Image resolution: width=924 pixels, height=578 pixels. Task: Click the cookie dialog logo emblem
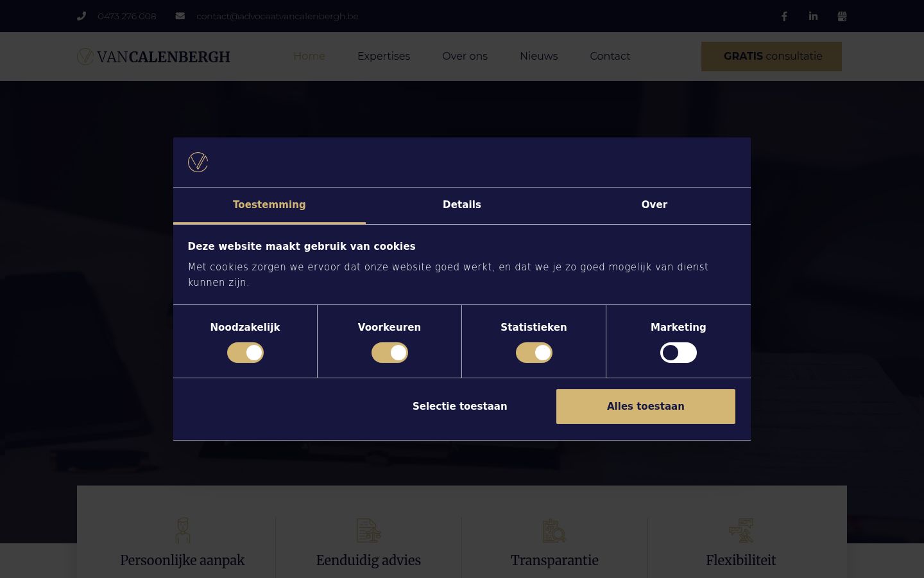[198, 162]
